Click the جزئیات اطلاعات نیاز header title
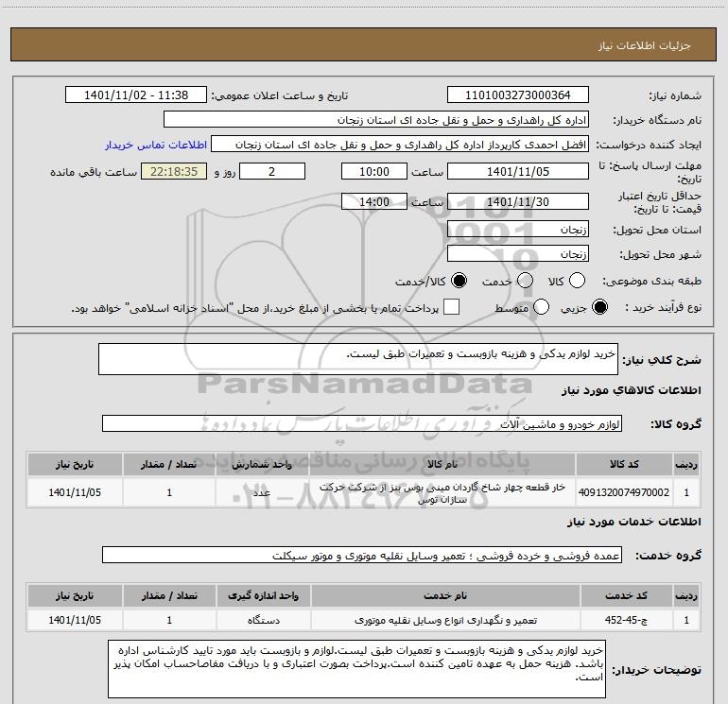This screenshot has width=728, height=704. (644, 45)
